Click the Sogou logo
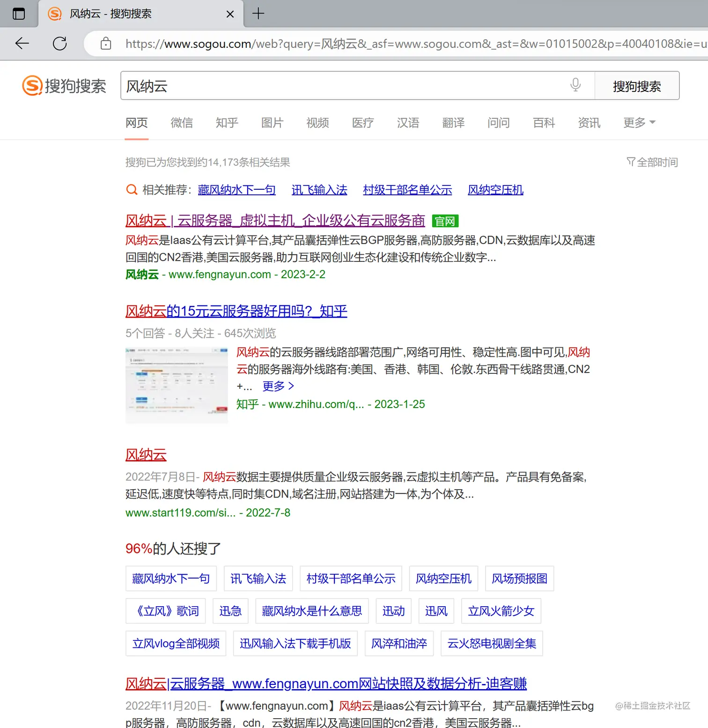708x728 pixels. (x=64, y=86)
